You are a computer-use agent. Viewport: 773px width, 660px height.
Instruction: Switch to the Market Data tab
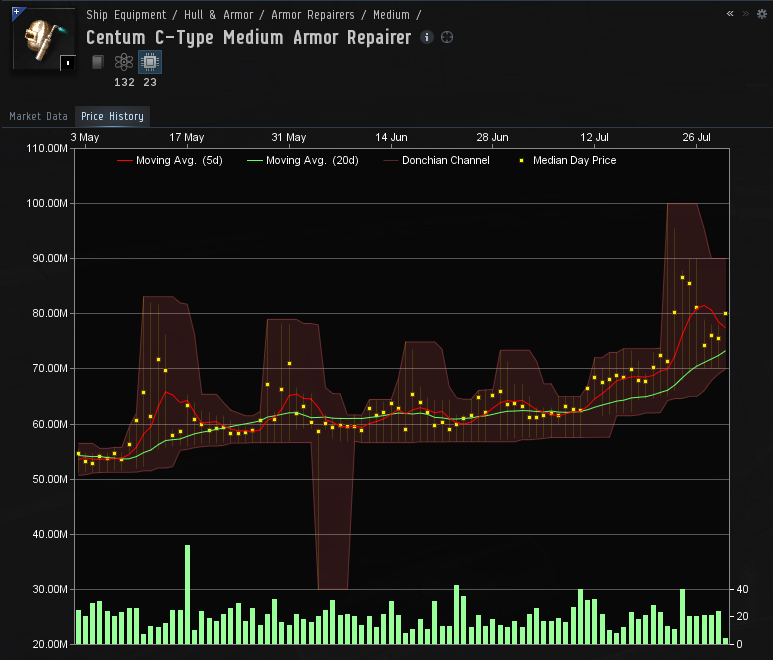click(38, 117)
